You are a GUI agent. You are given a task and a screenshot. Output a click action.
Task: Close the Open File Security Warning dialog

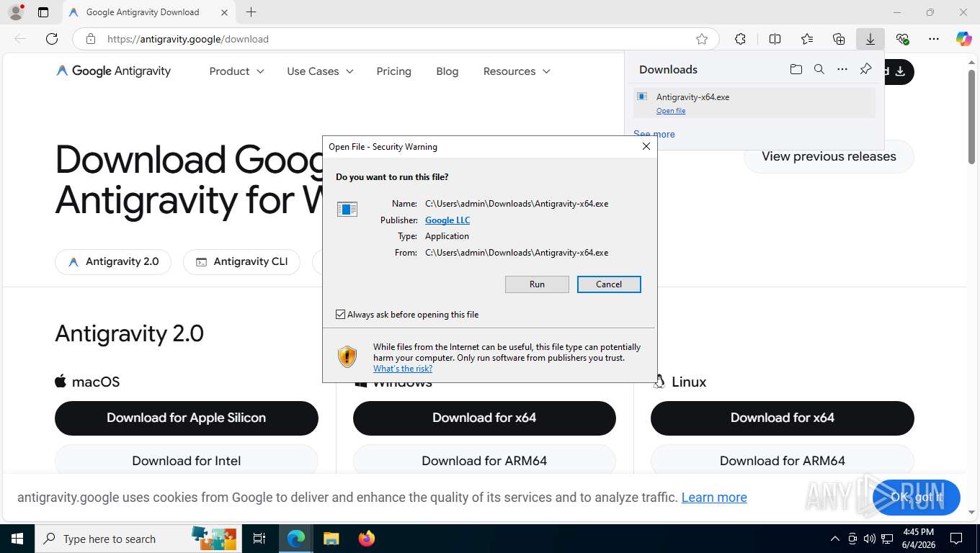pos(646,146)
